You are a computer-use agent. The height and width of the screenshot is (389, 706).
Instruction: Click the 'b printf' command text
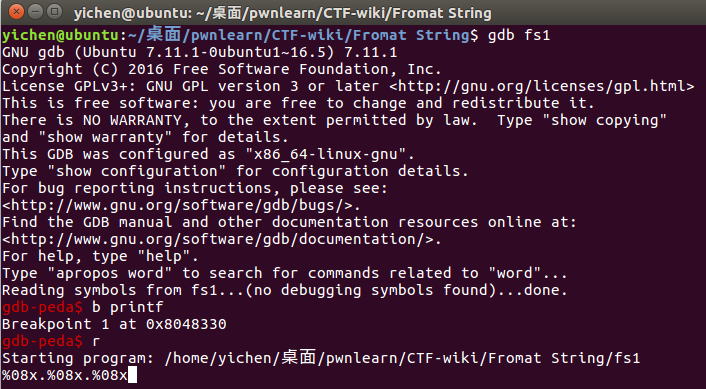click(x=127, y=308)
